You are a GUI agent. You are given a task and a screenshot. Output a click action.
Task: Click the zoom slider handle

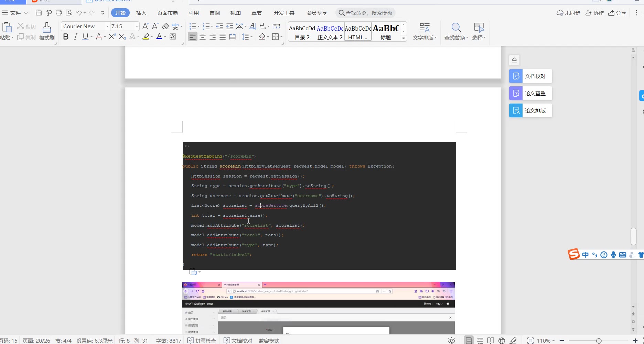[x=599, y=341]
